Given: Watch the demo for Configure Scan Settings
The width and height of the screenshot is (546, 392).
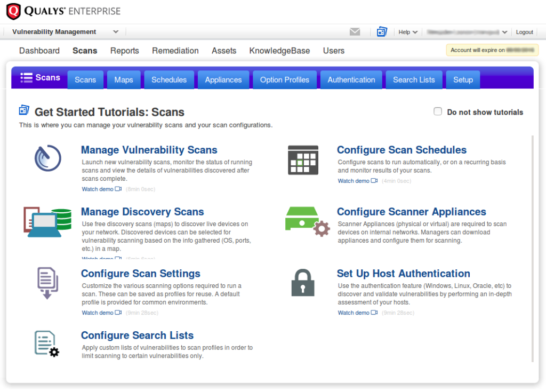Looking at the screenshot, I should coord(98,313).
